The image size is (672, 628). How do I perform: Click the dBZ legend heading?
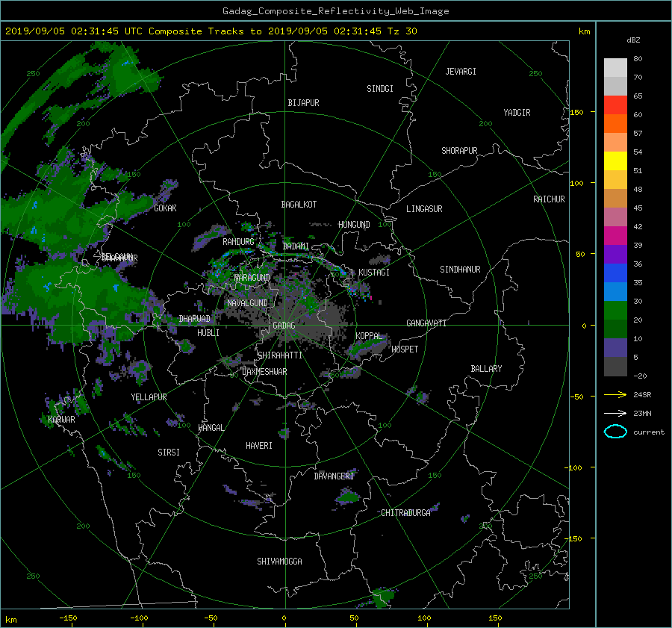click(633, 40)
